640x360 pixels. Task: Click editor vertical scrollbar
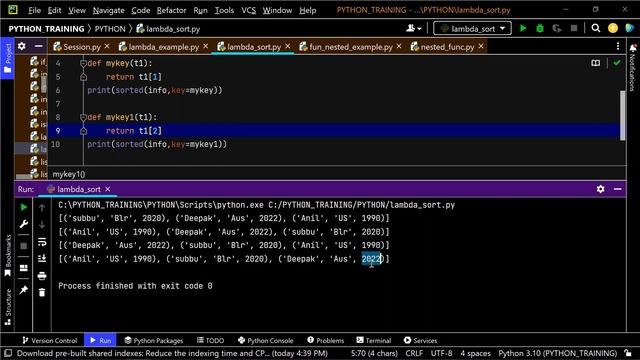[x=622, y=115]
